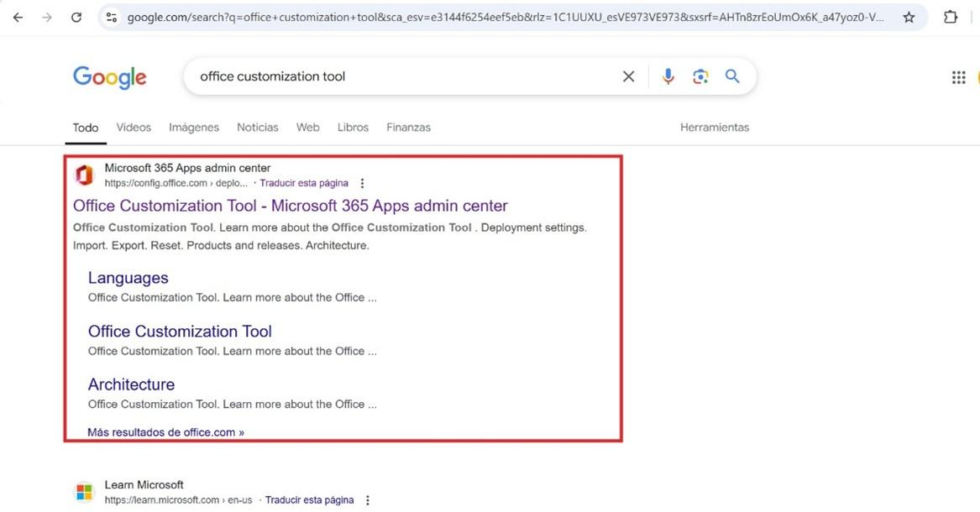Translate the config.office.com result page
This screenshot has width=980, height=512.
pos(304,183)
